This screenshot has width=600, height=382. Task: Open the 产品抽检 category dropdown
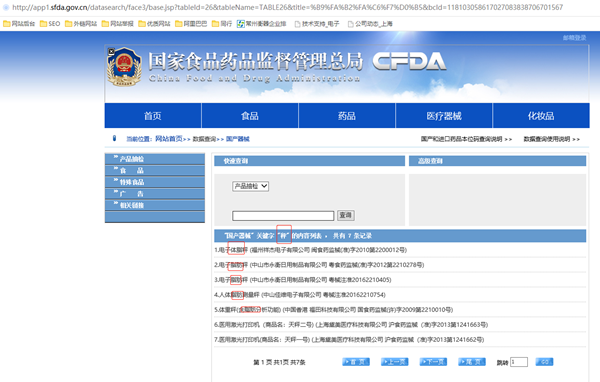[250, 186]
